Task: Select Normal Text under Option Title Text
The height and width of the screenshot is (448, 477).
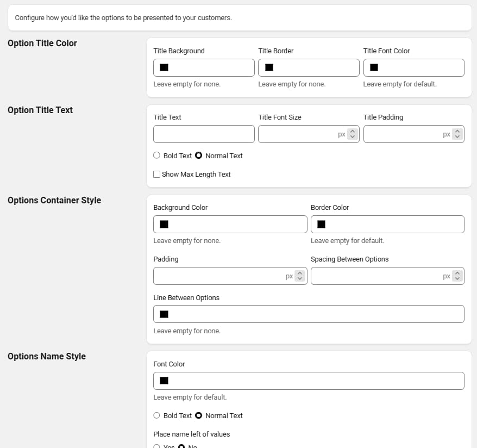Action: pyautogui.click(x=198, y=155)
